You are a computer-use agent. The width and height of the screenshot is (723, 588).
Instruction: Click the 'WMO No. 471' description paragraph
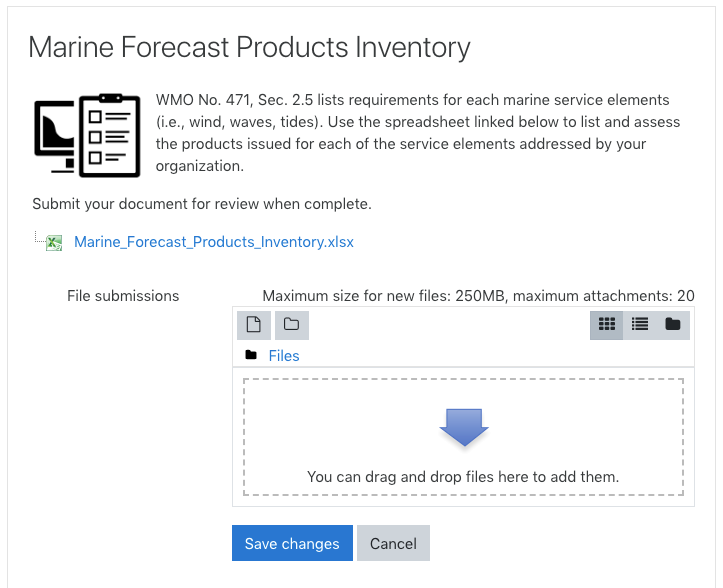[418, 133]
